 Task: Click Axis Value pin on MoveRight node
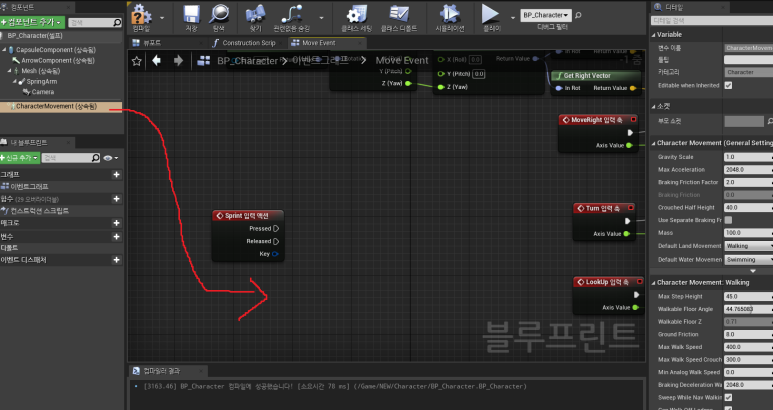[629, 145]
